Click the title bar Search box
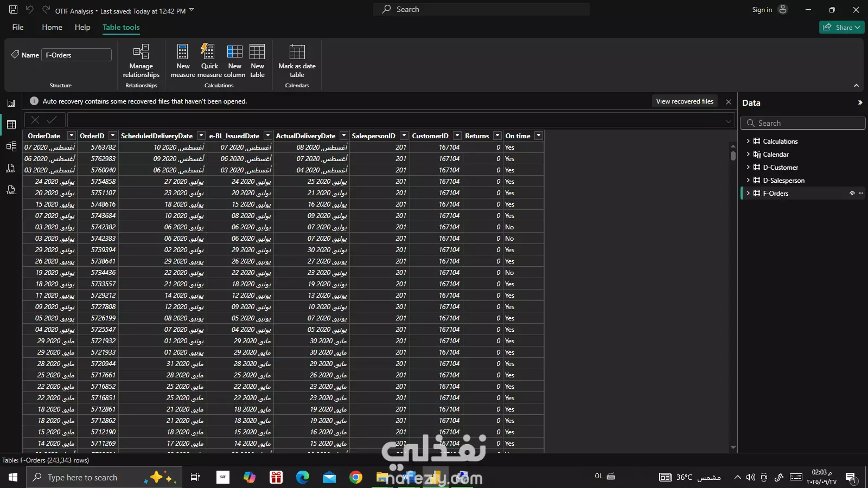Screen dimensions: 868x488 coord(481,9)
